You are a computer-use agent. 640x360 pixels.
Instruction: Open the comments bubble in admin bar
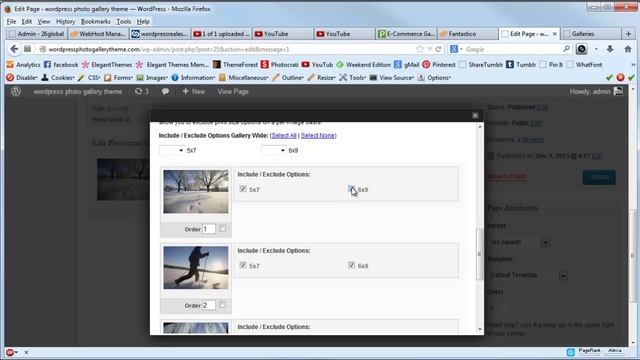(x=165, y=91)
